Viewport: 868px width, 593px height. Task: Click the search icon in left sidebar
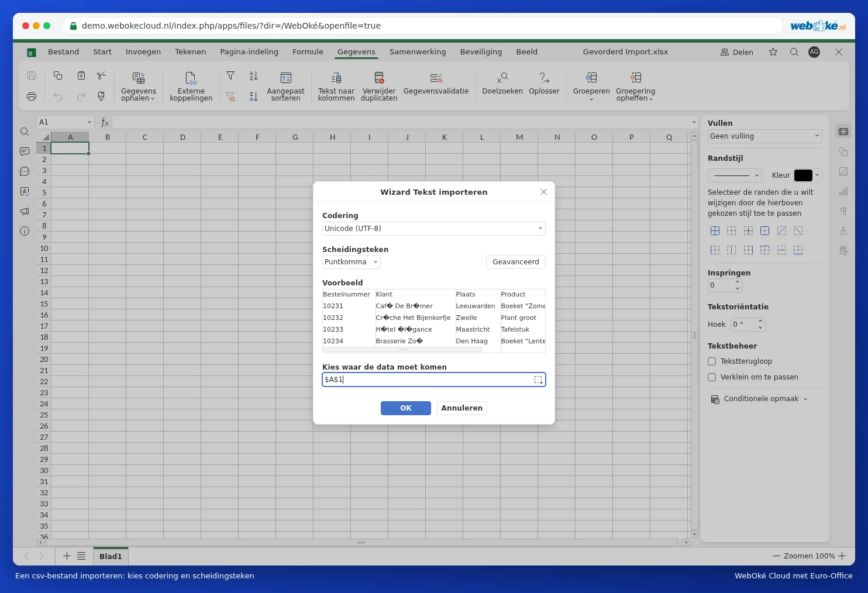coord(25,132)
